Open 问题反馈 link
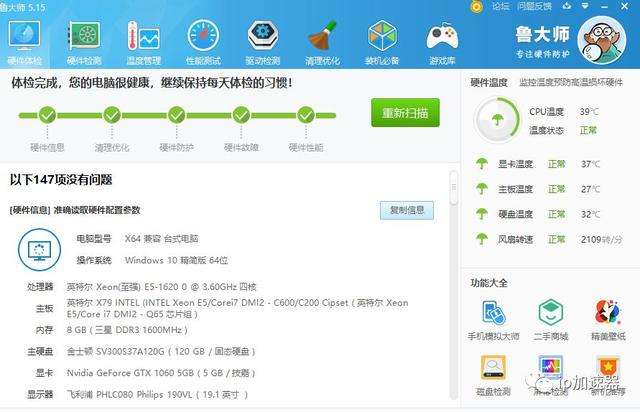 (x=535, y=7)
